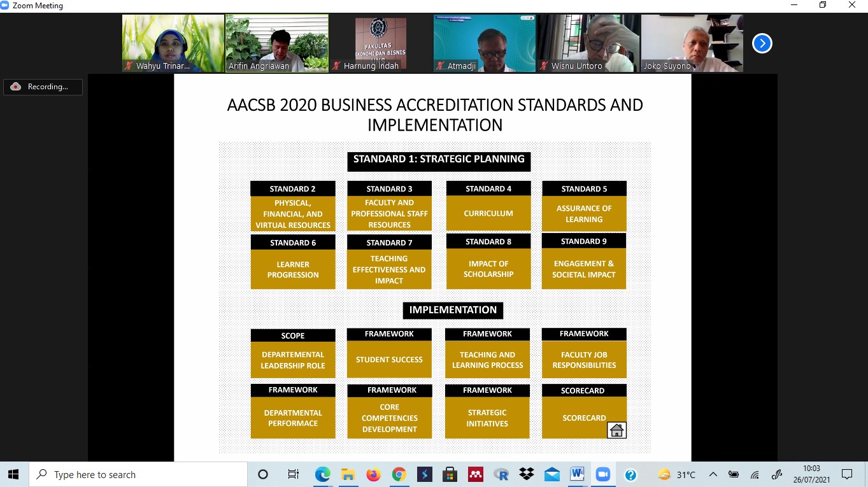The height and width of the screenshot is (487, 868).
Task: Expand hidden system tray icons
Action: 713,474
